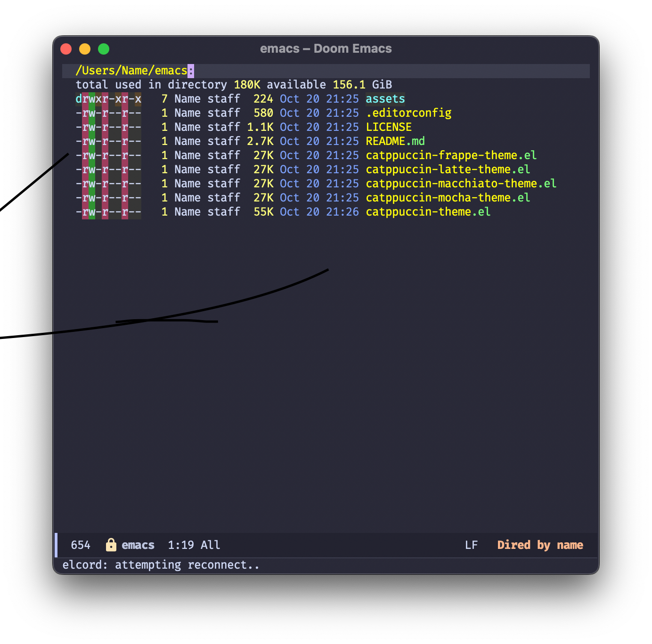This screenshot has height=644, width=652.
Task: Expand the assets directory entry
Action: point(385,99)
